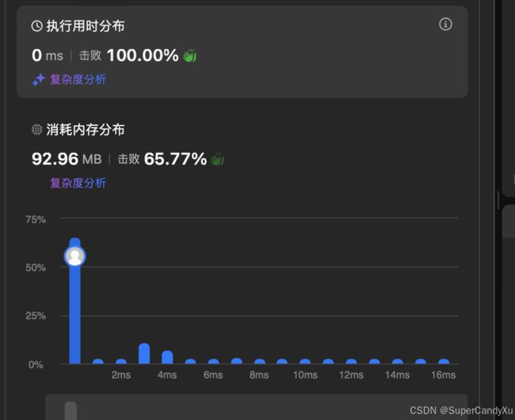515x420 pixels.
Task: Click the 92.96 MB memory value
Action: [x=67, y=159]
